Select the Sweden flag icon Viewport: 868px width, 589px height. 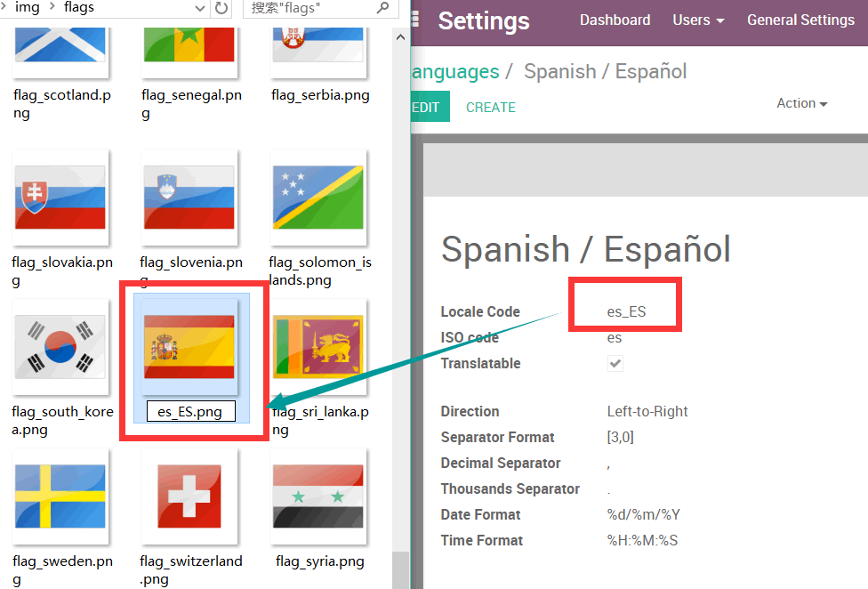coord(60,496)
